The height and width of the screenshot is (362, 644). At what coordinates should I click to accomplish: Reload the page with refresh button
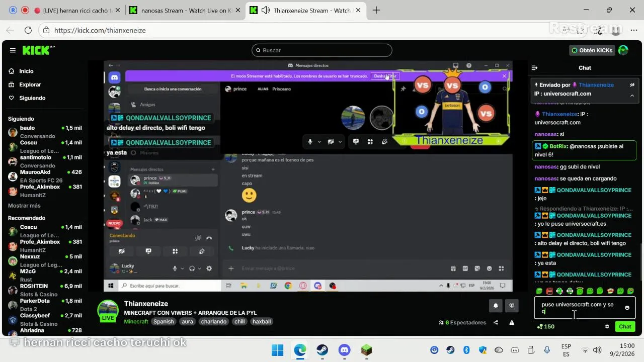28,30
